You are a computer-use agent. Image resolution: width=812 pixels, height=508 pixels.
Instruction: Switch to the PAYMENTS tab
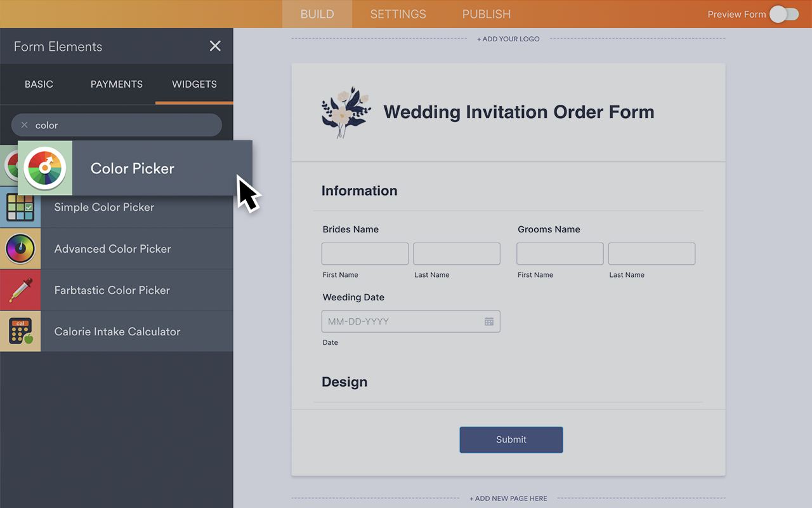click(x=116, y=84)
